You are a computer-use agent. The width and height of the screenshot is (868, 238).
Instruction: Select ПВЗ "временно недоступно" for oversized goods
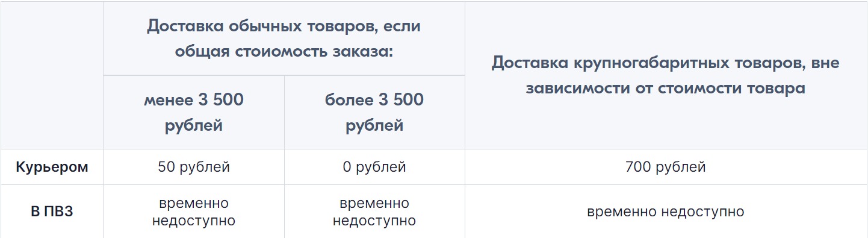(666, 212)
